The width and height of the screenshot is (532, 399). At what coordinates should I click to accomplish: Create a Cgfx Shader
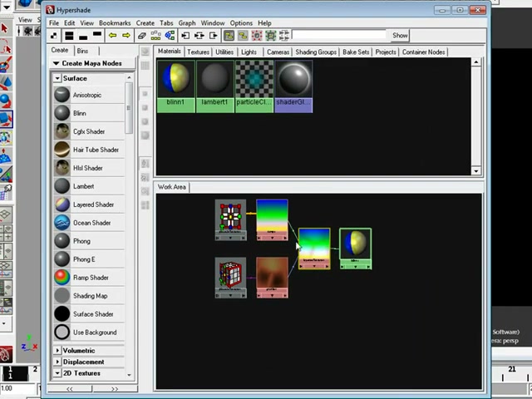89,131
